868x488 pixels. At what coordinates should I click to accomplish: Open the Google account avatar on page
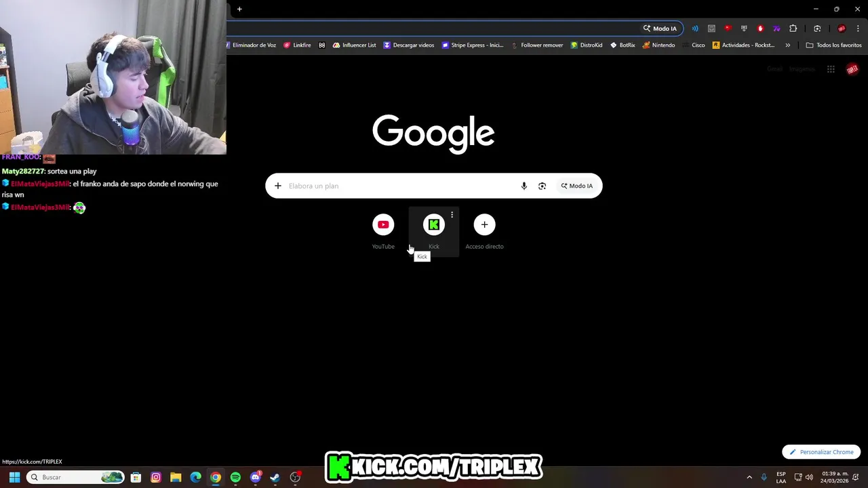(x=852, y=69)
